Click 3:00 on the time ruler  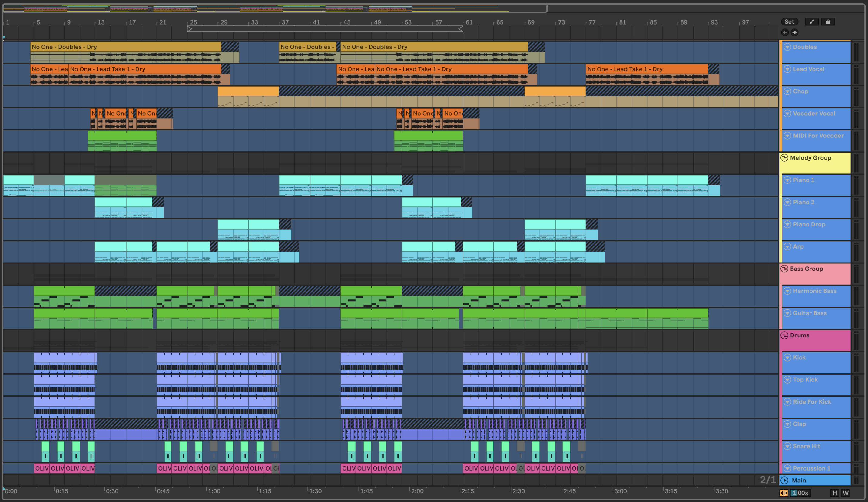tap(620, 491)
